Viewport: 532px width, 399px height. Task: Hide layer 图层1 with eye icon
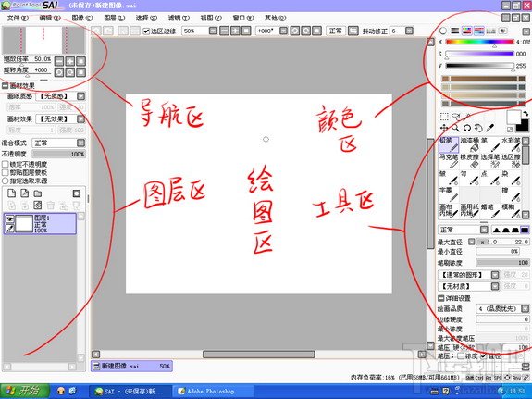coord(10,219)
